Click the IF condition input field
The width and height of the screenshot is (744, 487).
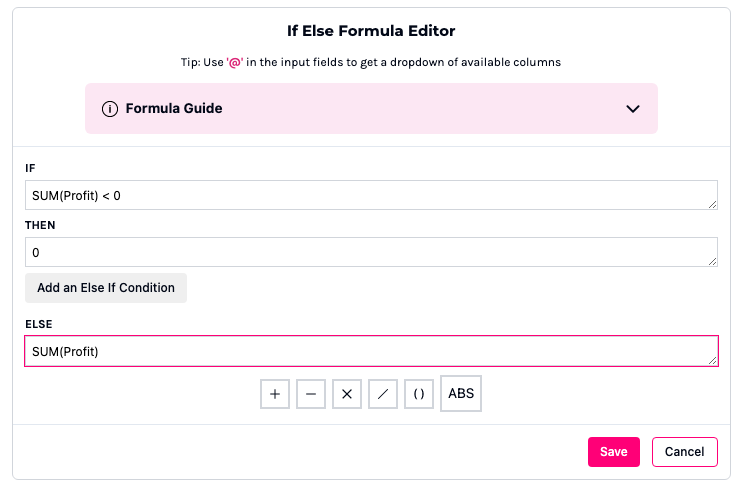370,195
